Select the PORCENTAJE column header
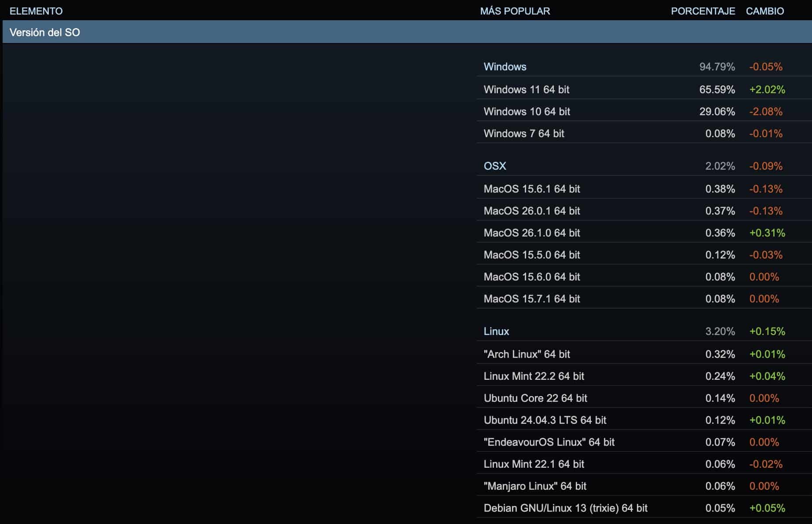Viewport: 812px width, 524px height. tap(703, 11)
